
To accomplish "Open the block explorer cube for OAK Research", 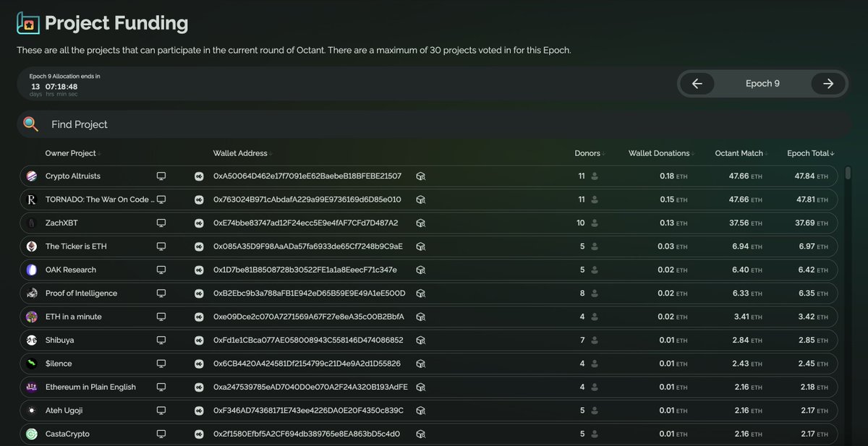I will 420,270.
